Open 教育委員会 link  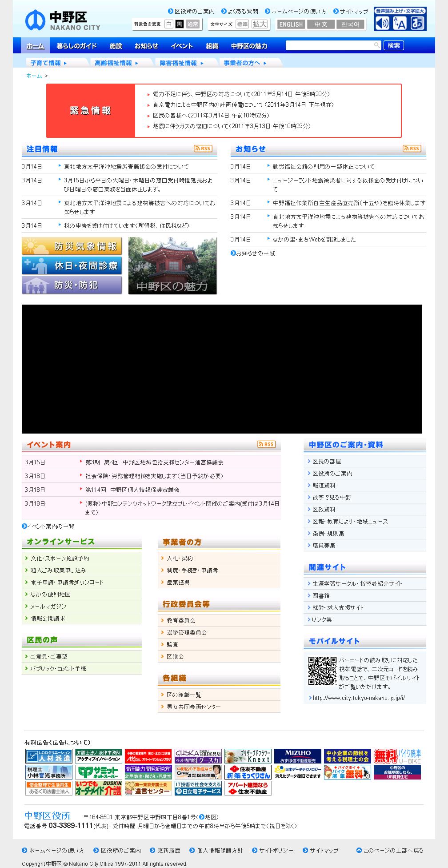181,620
